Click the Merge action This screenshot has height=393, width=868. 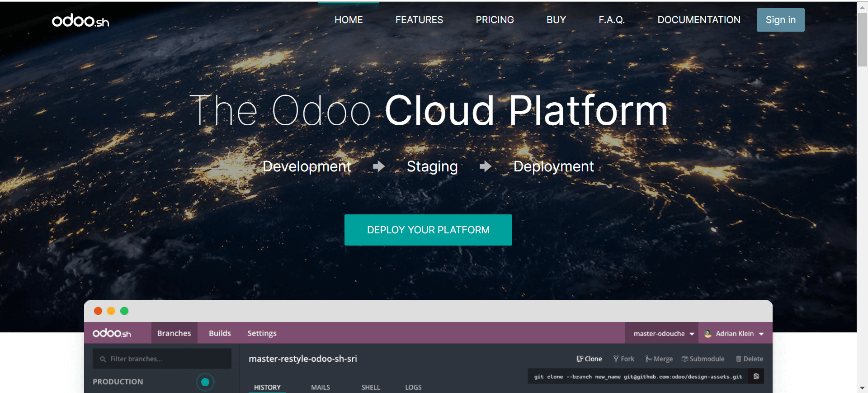point(659,359)
